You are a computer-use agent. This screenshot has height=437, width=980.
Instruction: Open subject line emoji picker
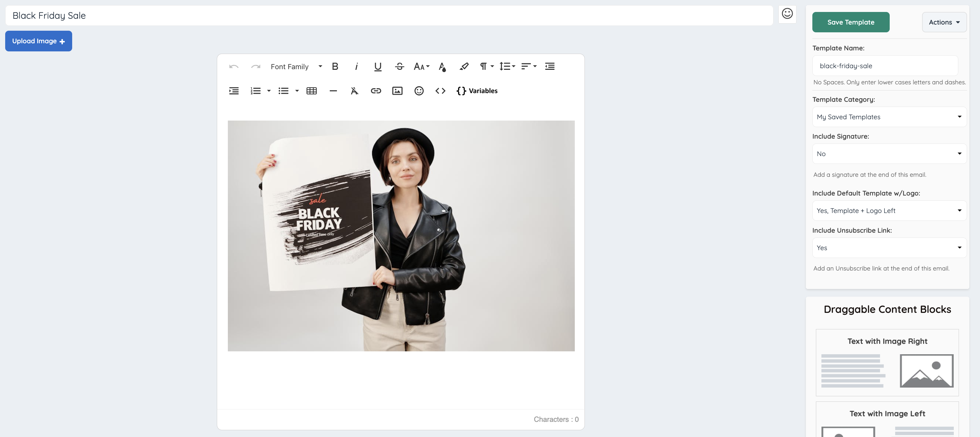[x=787, y=14]
